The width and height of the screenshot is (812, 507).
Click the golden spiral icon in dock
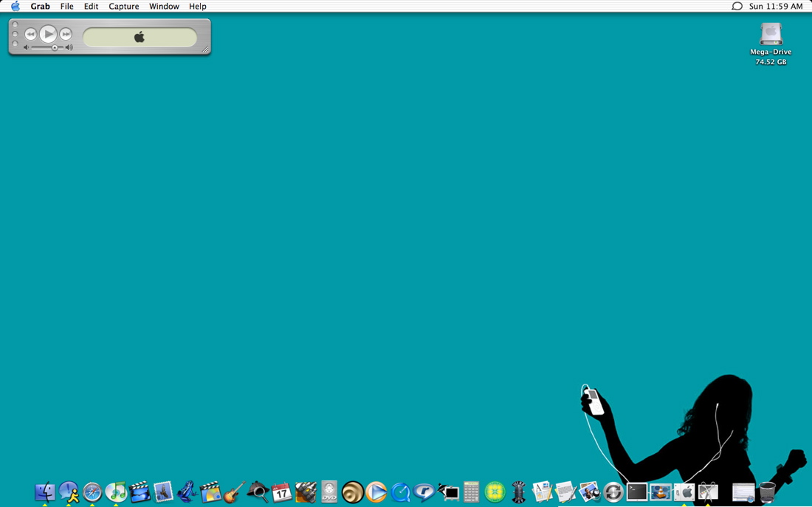pos(353,492)
